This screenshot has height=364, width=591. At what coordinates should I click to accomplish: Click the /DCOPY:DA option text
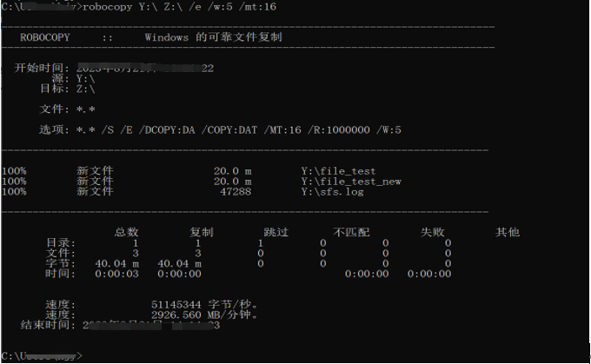(x=167, y=130)
